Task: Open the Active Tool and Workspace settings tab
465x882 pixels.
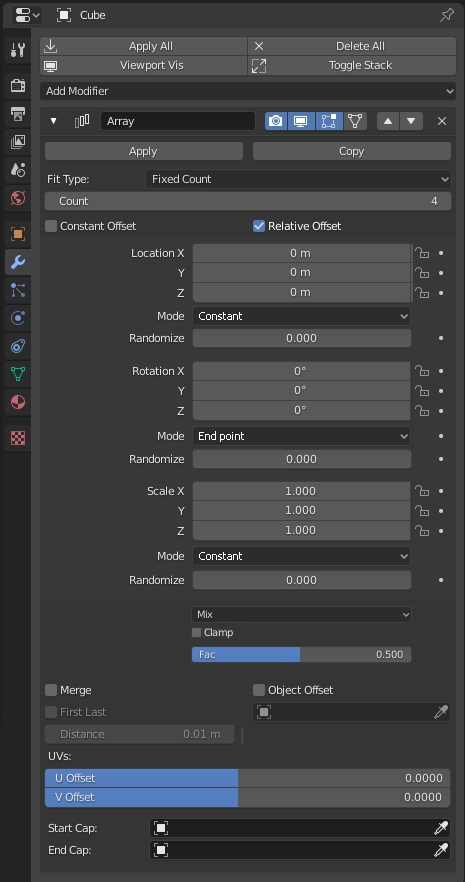Action: 17,51
